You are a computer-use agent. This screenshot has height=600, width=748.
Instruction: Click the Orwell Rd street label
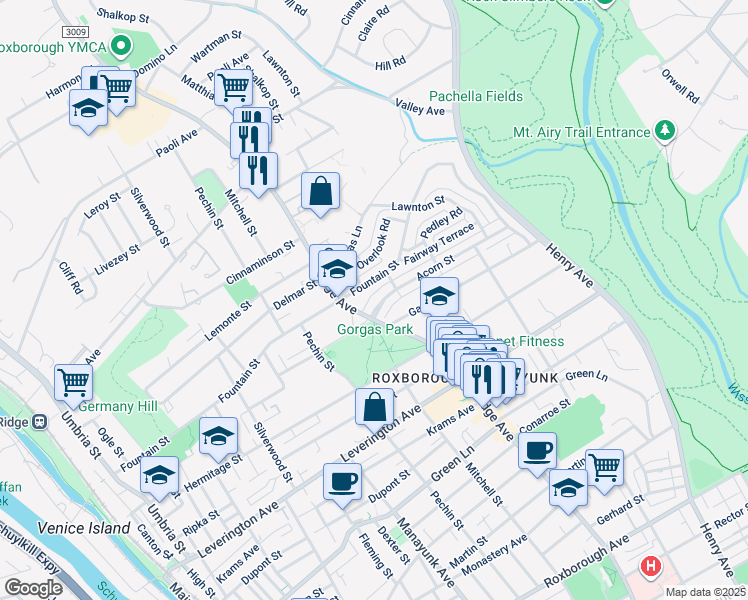click(x=680, y=86)
